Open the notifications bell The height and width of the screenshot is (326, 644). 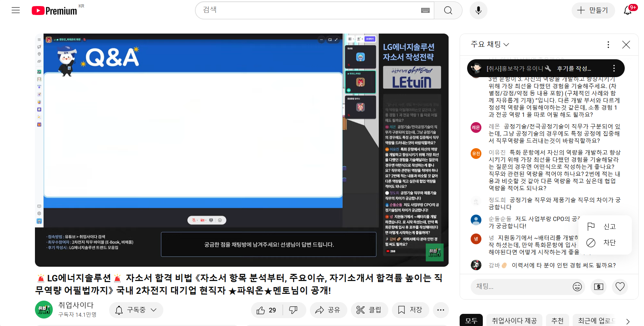(x=628, y=10)
